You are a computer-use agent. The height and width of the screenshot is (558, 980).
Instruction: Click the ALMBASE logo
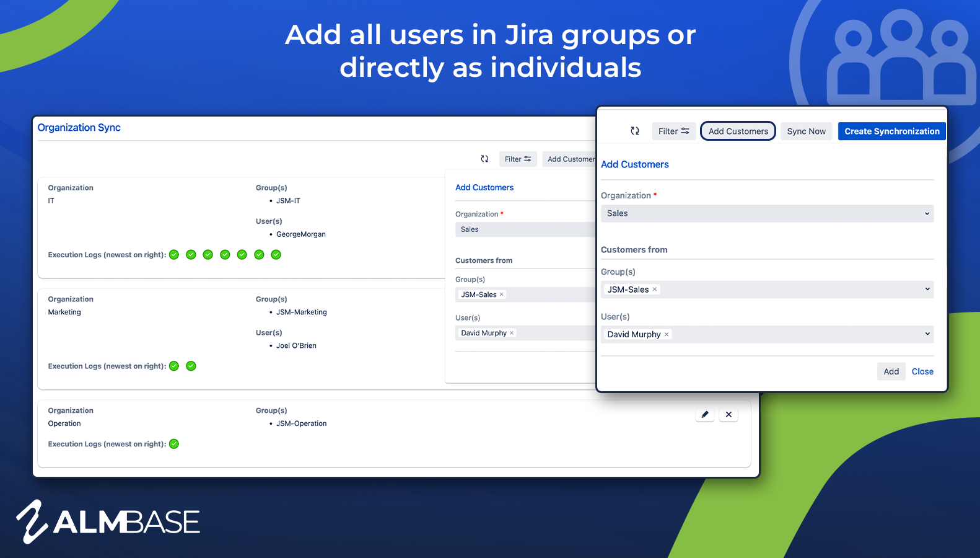point(108,521)
